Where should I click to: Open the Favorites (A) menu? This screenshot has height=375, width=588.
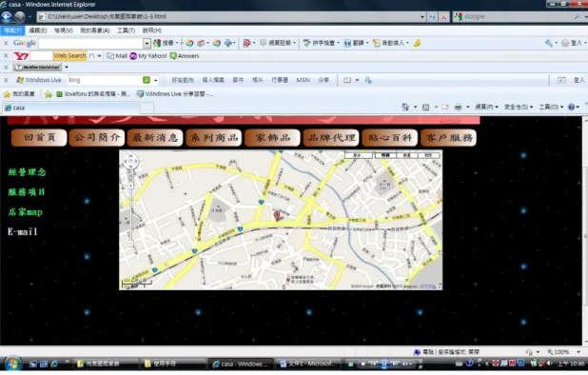95,30
